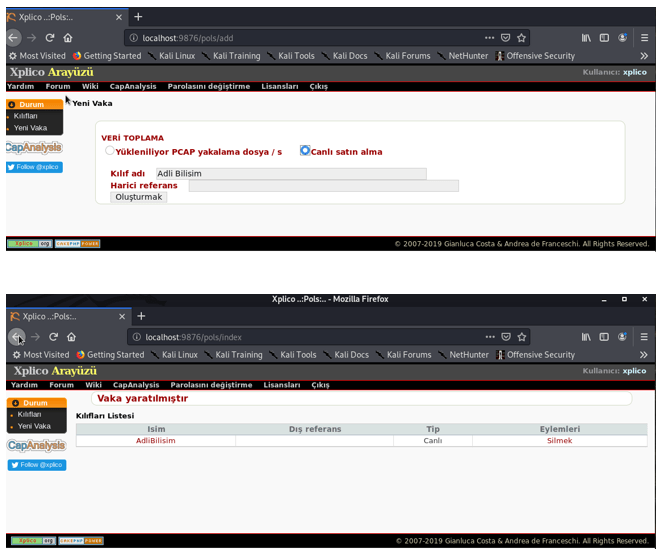Click the CapAnalysis logo in the top window sidebar
The height and width of the screenshot is (555, 662).
[34, 147]
